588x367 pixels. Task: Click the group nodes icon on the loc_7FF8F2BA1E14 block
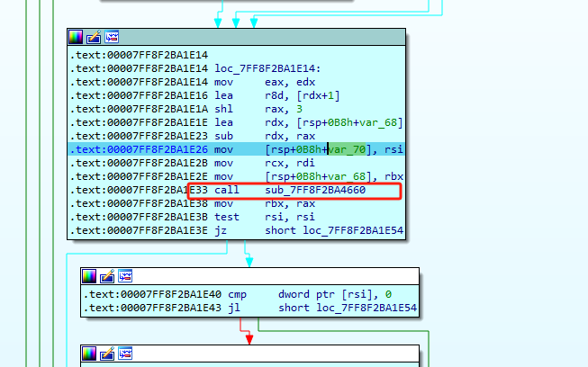pos(112,37)
